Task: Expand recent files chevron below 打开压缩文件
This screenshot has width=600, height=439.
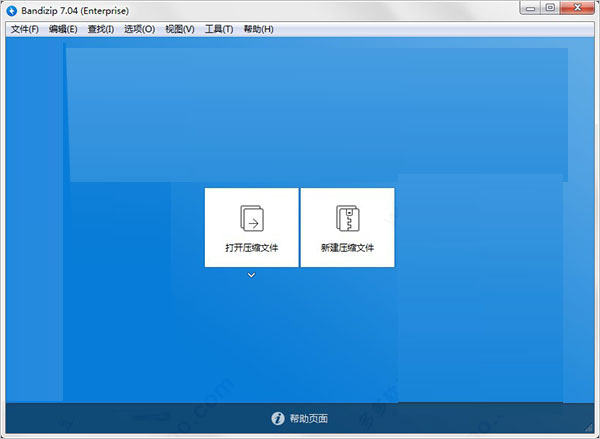Action: tap(251, 275)
